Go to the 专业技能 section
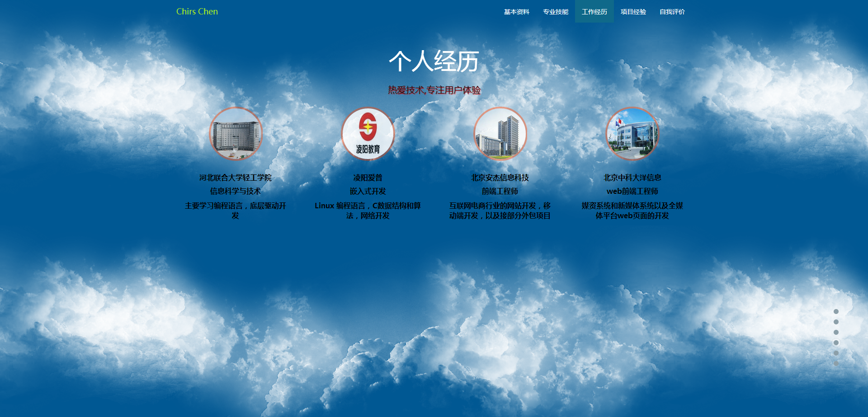The height and width of the screenshot is (417, 868). coord(555,12)
